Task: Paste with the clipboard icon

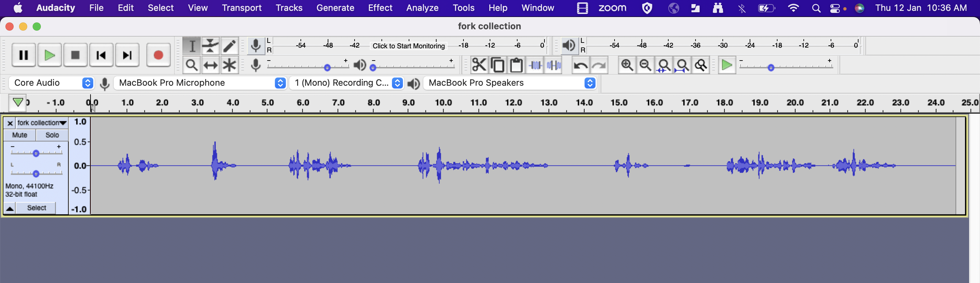Action: (x=516, y=65)
